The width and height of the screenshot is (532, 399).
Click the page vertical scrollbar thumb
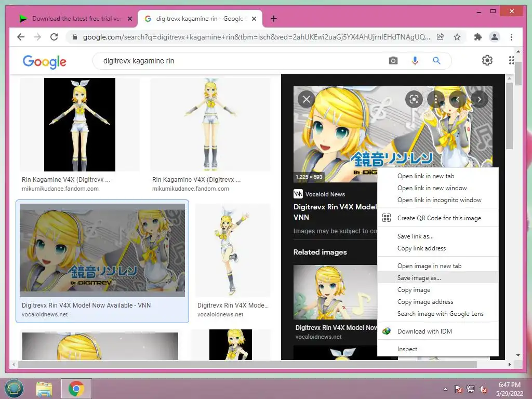[518, 74]
